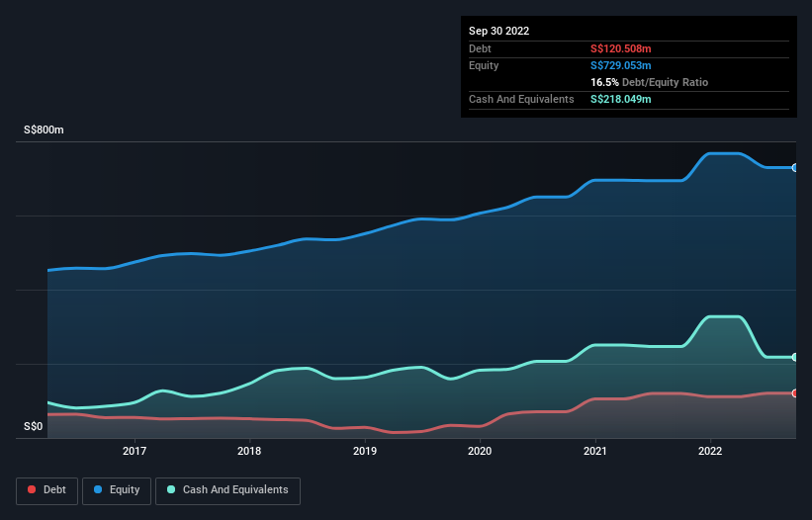Click the Cash And Equivalents tooltip row label

point(521,99)
